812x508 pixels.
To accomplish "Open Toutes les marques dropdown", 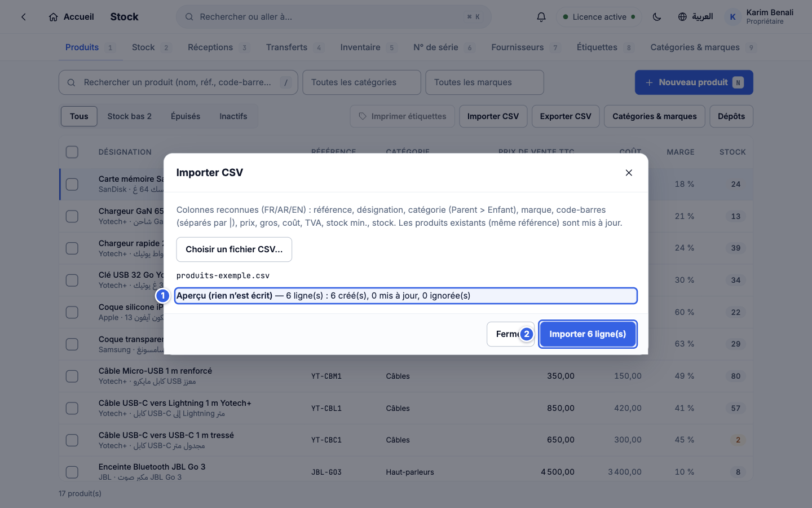I will point(485,82).
